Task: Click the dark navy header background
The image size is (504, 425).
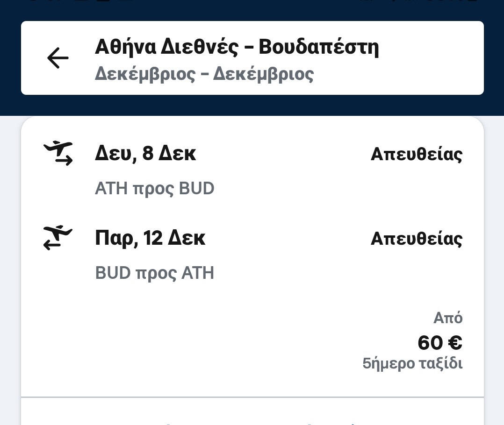Action: tap(252, 106)
